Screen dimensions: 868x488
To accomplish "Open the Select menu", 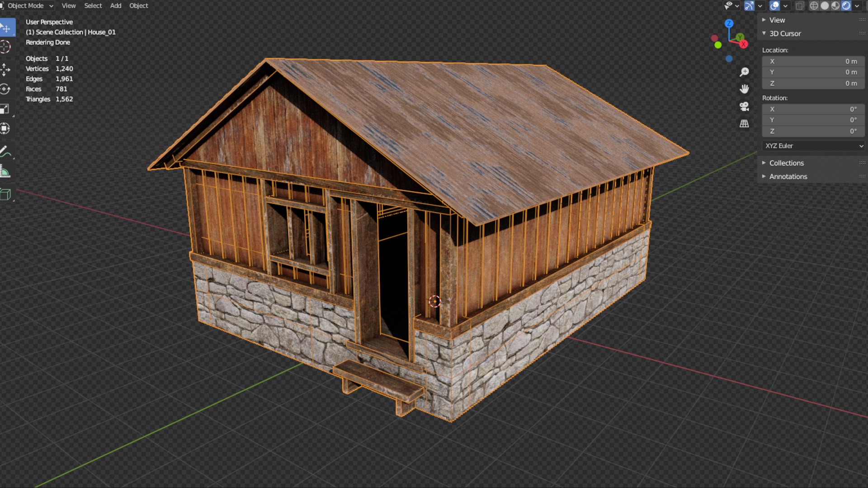I will [93, 5].
